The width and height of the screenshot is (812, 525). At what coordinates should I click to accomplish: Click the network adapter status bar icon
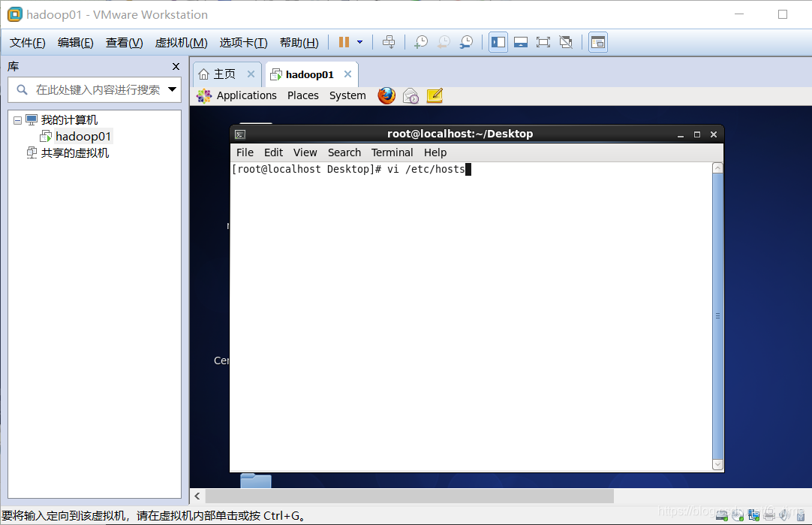pos(753,514)
